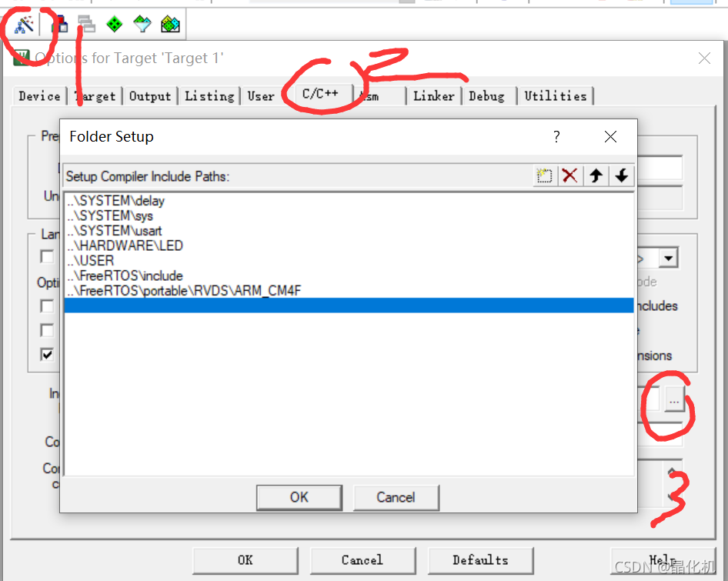
Task: Click the highlighted empty new path row
Action: tap(349, 306)
